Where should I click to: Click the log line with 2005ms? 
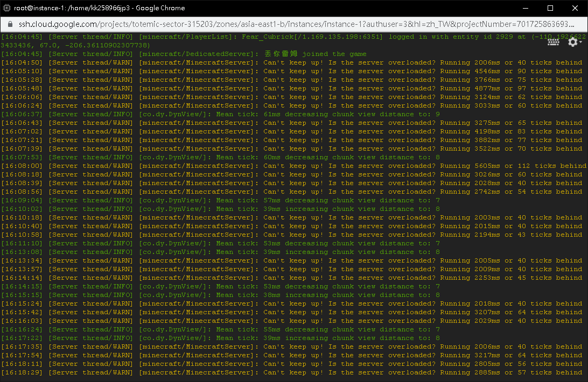(291, 261)
